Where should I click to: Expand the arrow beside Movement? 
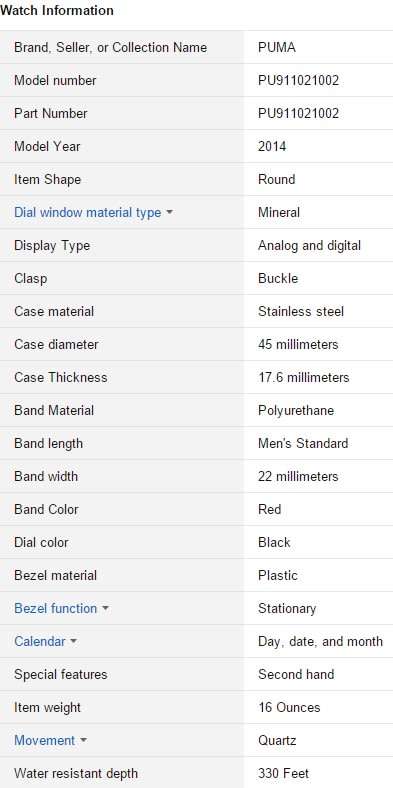83,741
